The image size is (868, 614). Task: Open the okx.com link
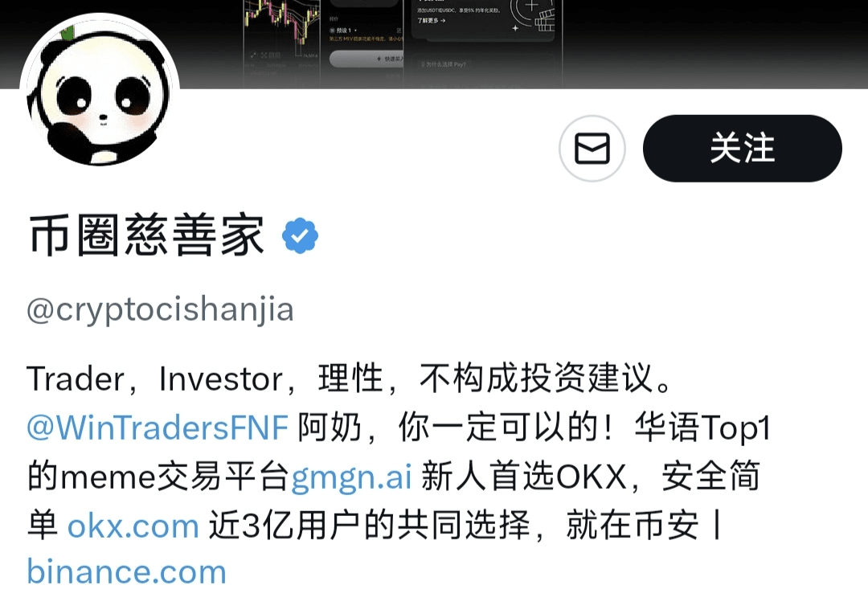pyautogui.click(x=133, y=526)
